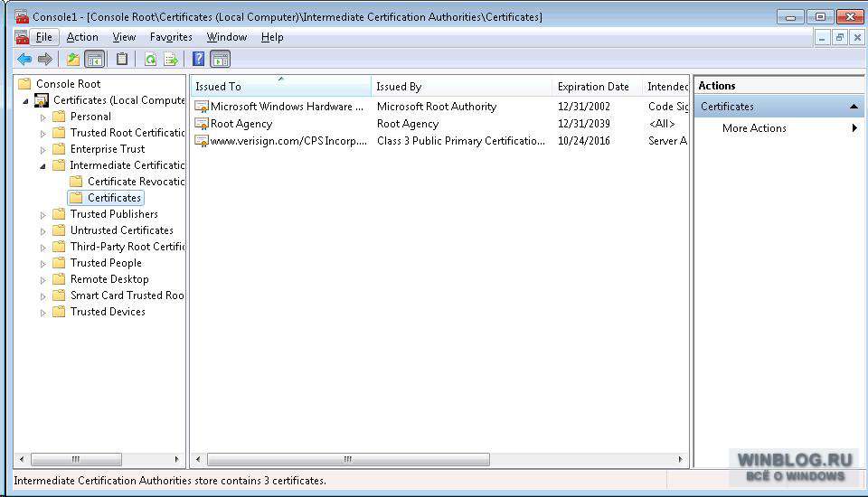Click the certificate icon for www.verisign.com row
This screenshot has height=497, width=868.
202,141
